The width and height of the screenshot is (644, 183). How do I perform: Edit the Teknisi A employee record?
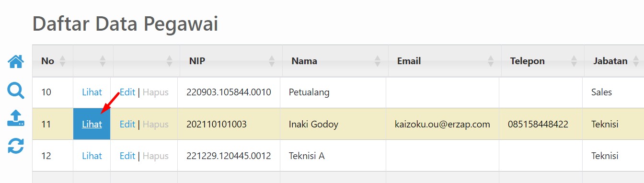(127, 156)
